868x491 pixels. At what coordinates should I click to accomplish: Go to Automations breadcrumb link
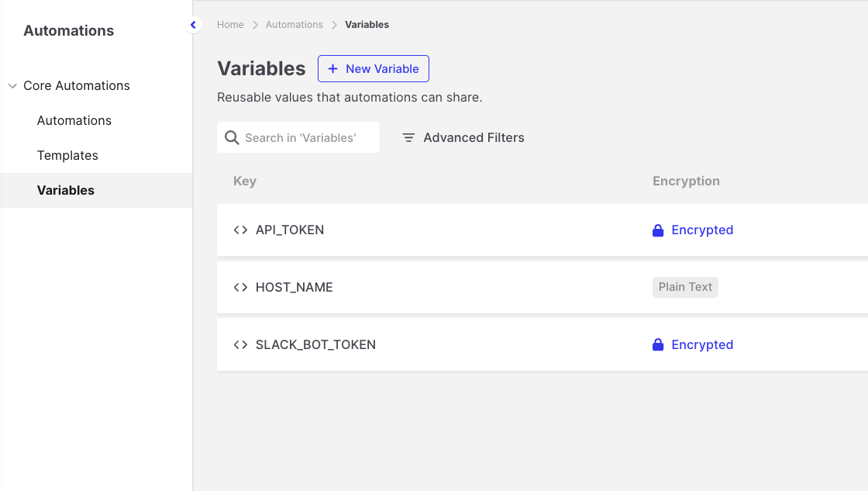(x=294, y=24)
